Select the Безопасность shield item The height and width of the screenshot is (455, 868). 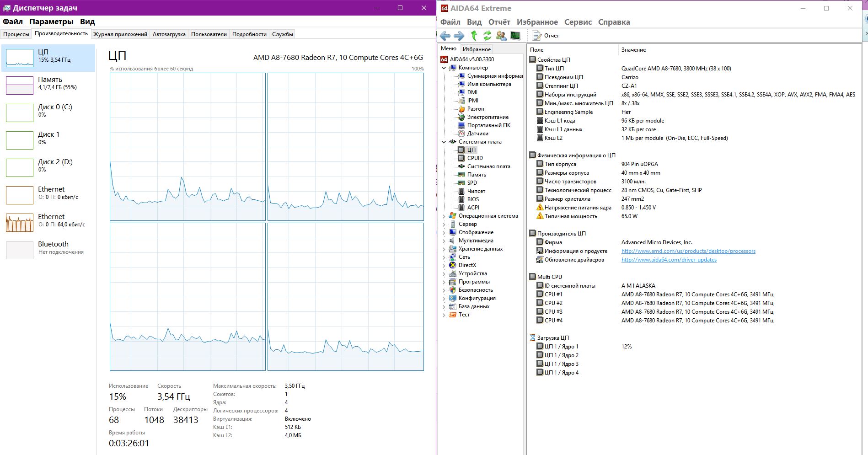pos(471,290)
